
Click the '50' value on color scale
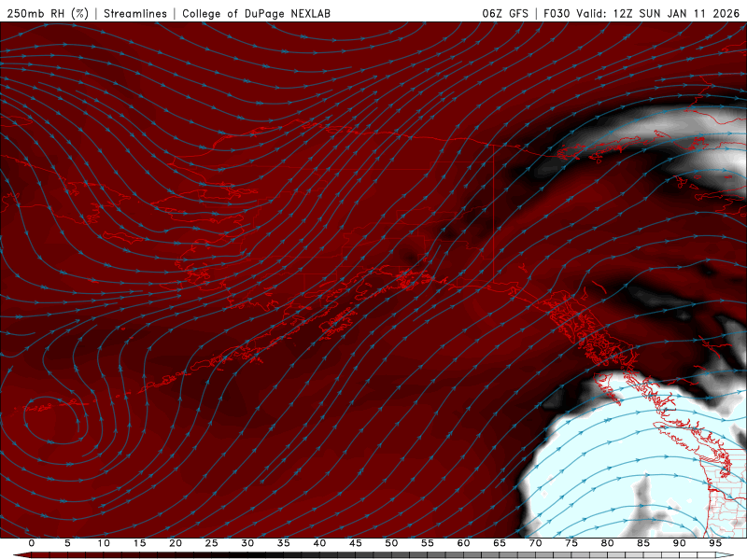[x=391, y=543]
